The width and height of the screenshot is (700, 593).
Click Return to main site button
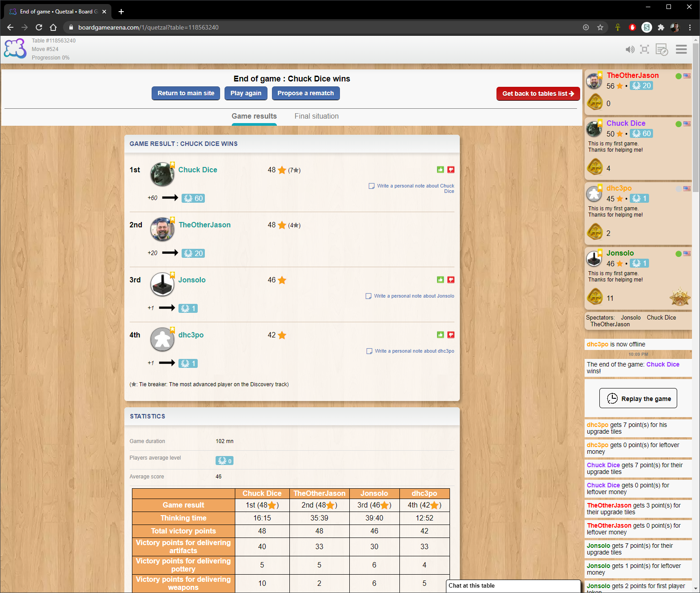tap(186, 93)
